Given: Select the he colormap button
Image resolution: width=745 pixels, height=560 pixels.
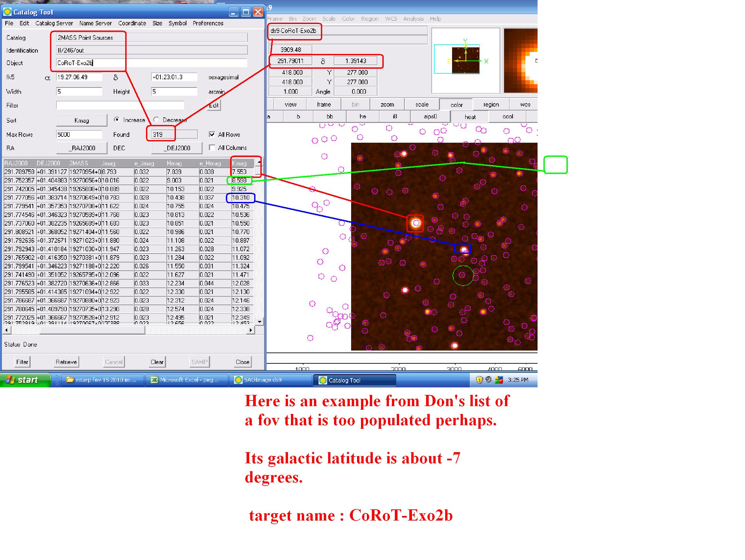Looking at the screenshot, I should [362, 117].
